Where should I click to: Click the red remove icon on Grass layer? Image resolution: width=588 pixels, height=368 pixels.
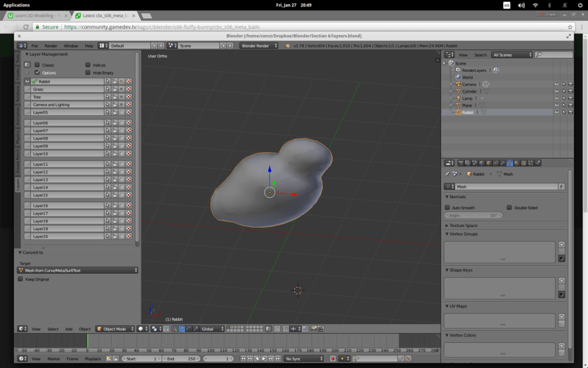pos(129,89)
